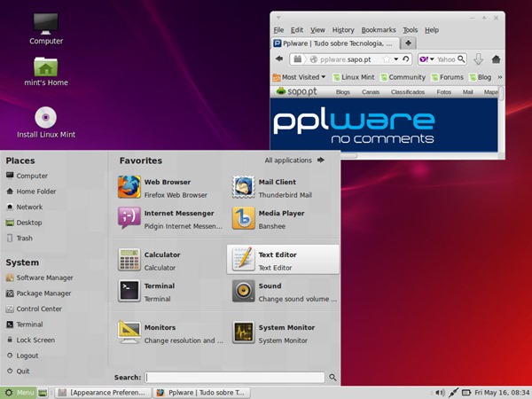Click the volume icon in system tray

tap(440, 393)
